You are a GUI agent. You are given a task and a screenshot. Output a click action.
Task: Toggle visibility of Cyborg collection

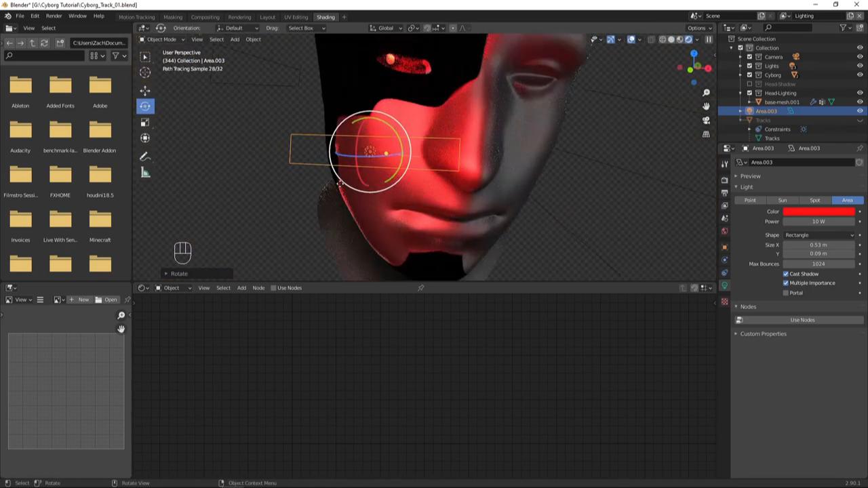[860, 75]
